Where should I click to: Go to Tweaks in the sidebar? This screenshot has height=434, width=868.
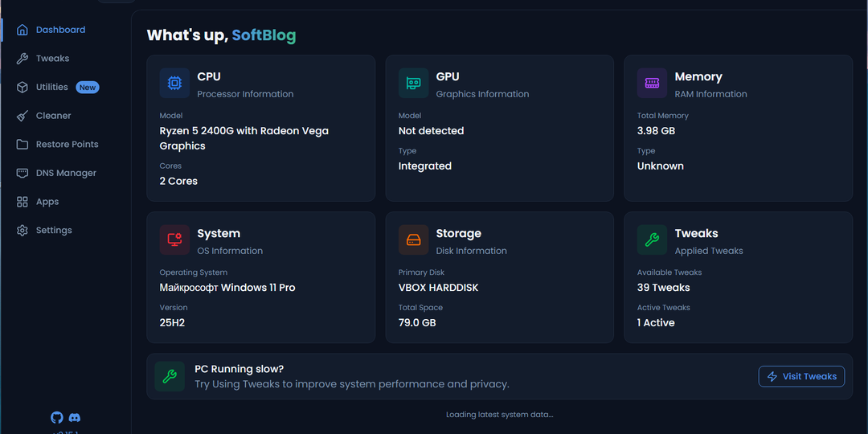pos(52,59)
